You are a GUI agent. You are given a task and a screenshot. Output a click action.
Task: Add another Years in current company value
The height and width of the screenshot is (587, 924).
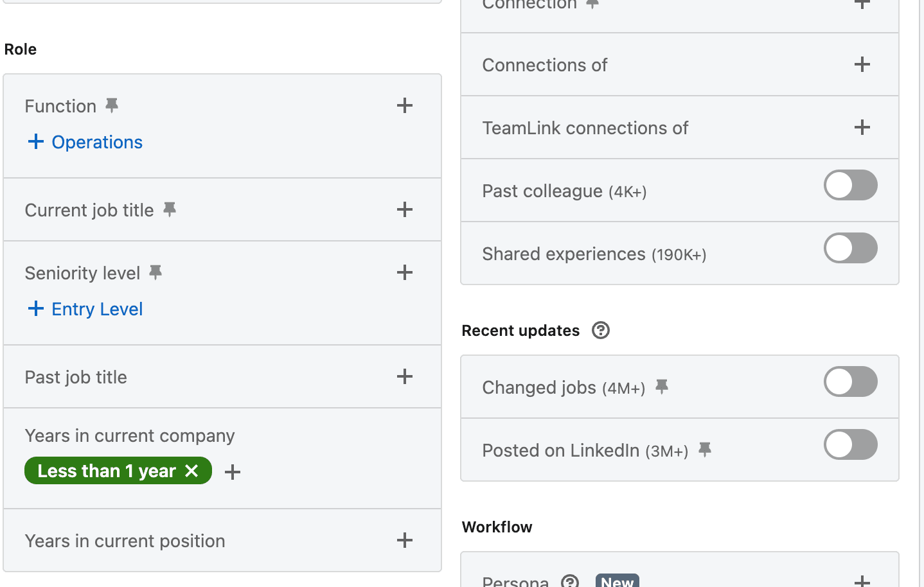point(233,472)
